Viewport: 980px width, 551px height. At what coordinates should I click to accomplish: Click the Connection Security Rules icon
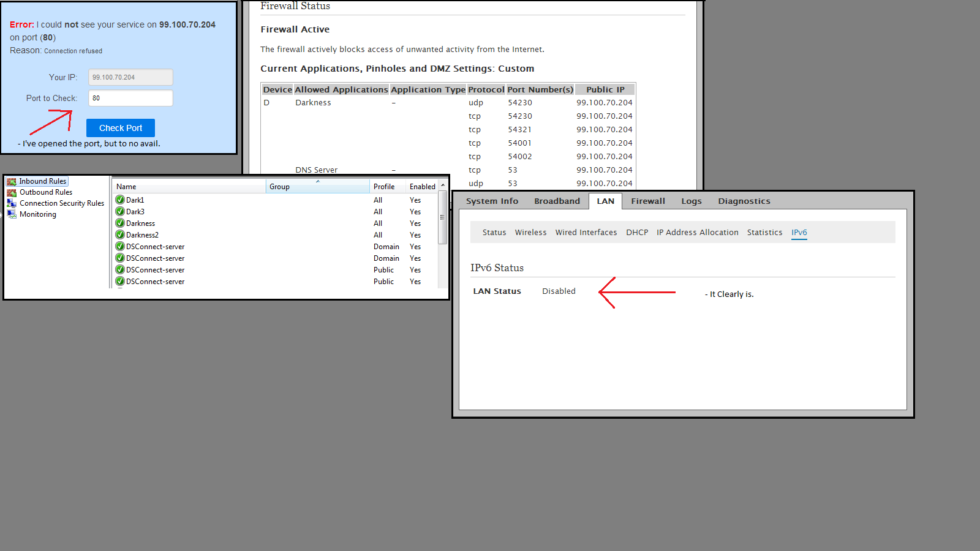pos(12,203)
